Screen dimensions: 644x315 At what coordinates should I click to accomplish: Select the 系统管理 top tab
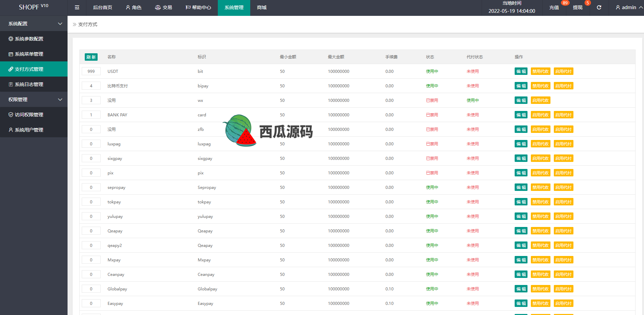(234, 7)
